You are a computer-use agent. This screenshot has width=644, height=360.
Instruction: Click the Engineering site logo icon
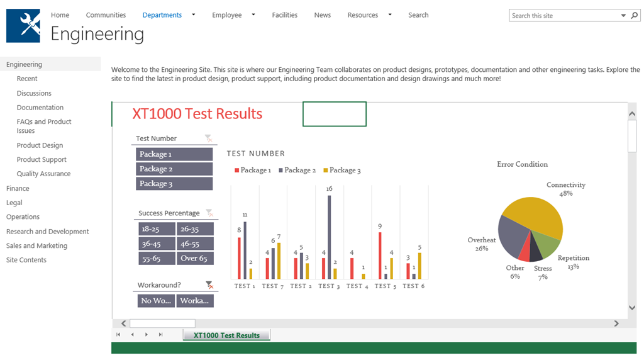(x=23, y=26)
